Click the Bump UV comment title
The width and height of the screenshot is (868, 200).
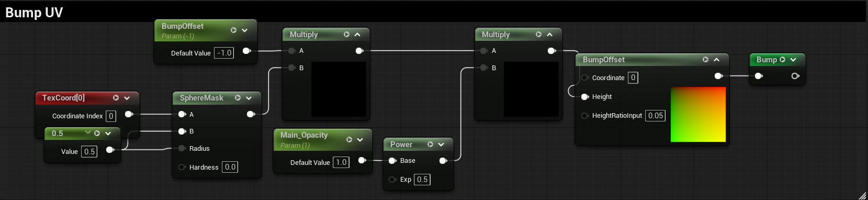coord(34,13)
